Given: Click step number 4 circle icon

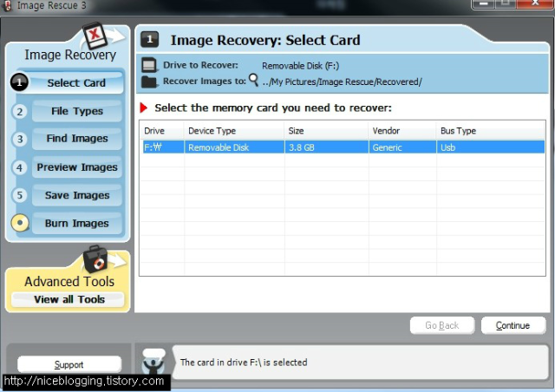Looking at the screenshot, I should pos(19,167).
